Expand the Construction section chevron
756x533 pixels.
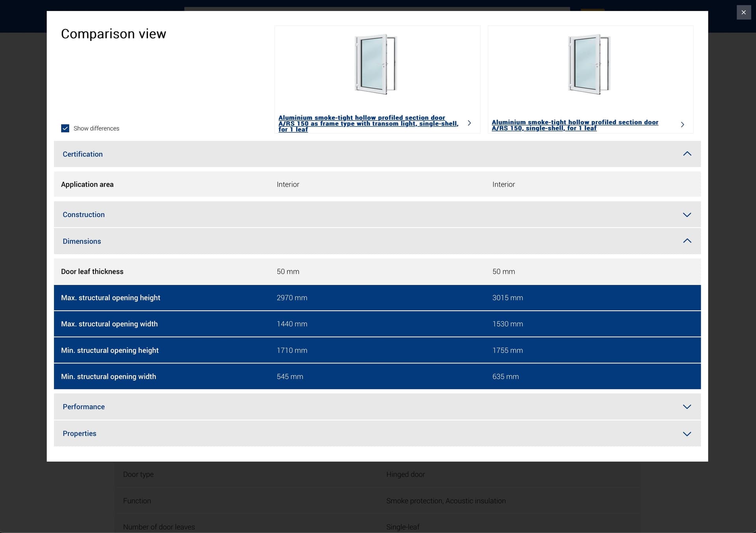pyautogui.click(x=687, y=215)
